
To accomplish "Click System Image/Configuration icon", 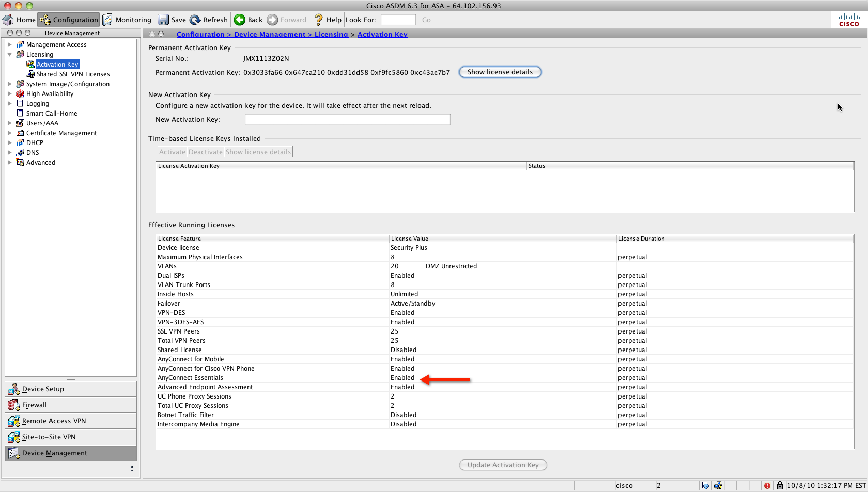I will [20, 84].
